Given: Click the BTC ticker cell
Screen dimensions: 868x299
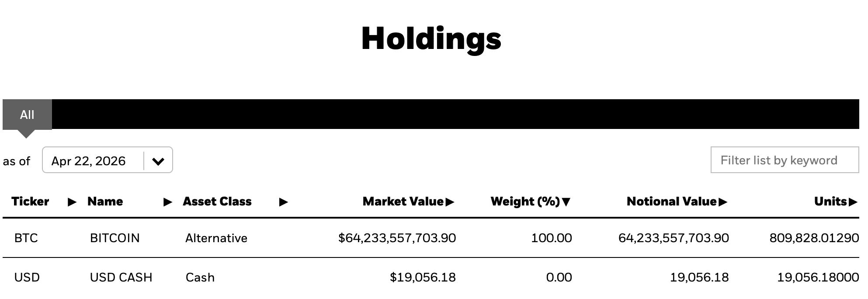Looking at the screenshot, I should 26,238.
